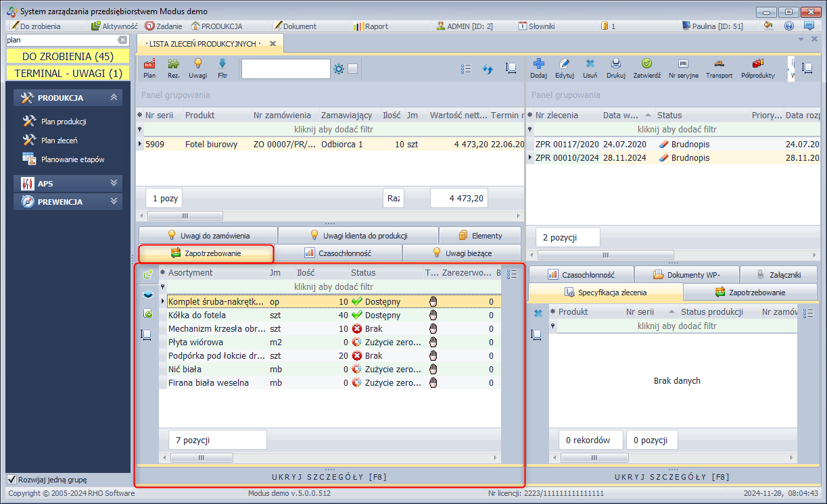Image resolution: width=827 pixels, height=504 pixels.
Task: Expand the APS sidebar section
Action: [114, 183]
